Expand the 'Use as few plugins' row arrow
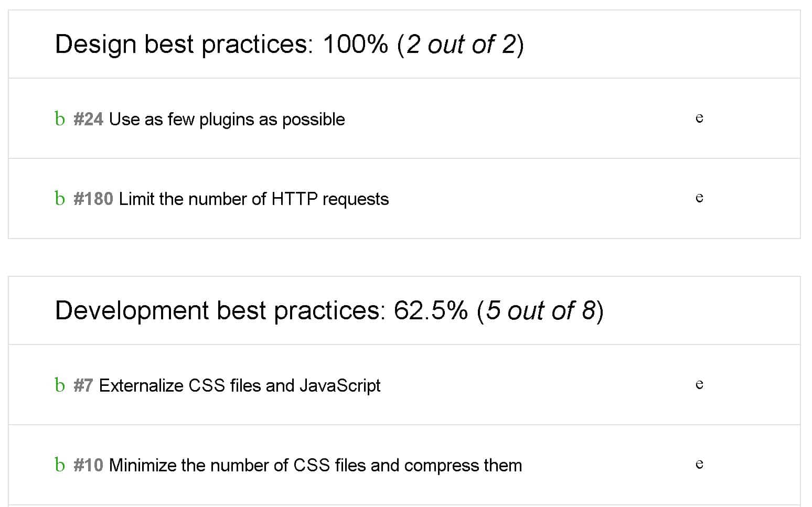This screenshot has width=812, height=507. click(x=699, y=118)
